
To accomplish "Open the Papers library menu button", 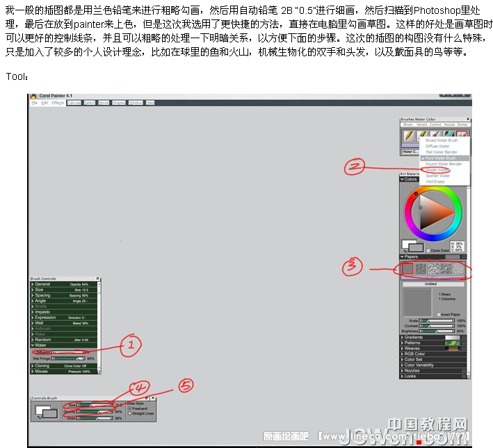I will (x=463, y=257).
